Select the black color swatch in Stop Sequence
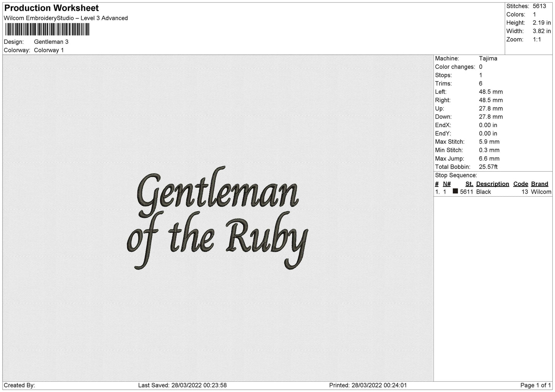555x392 pixels. pyautogui.click(x=455, y=191)
